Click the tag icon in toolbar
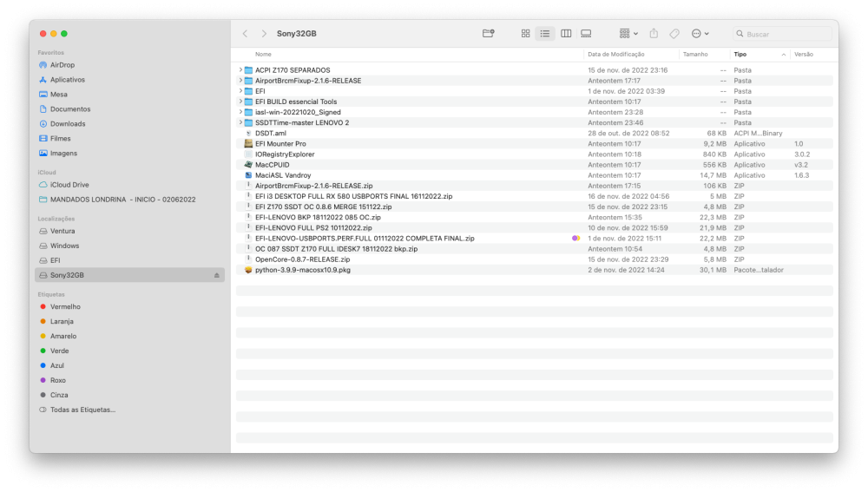Image resolution: width=868 pixels, height=492 pixels. (x=674, y=34)
